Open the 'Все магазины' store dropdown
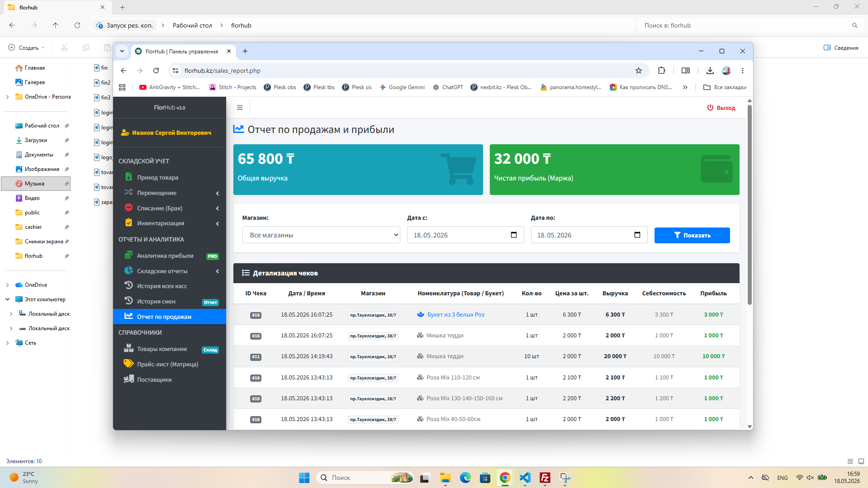Viewport: 868px width, 488px height. [x=321, y=235]
